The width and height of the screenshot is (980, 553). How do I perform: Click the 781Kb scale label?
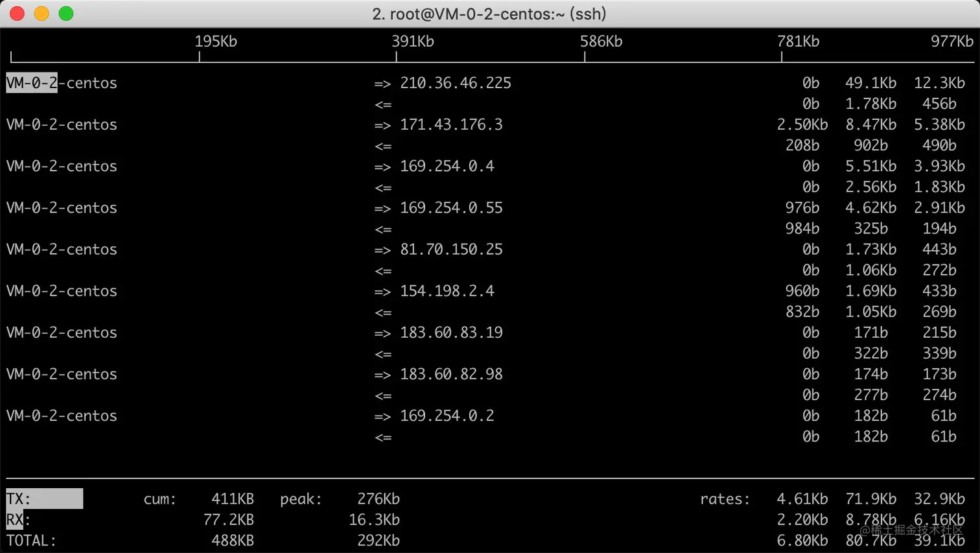tap(799, 41)
